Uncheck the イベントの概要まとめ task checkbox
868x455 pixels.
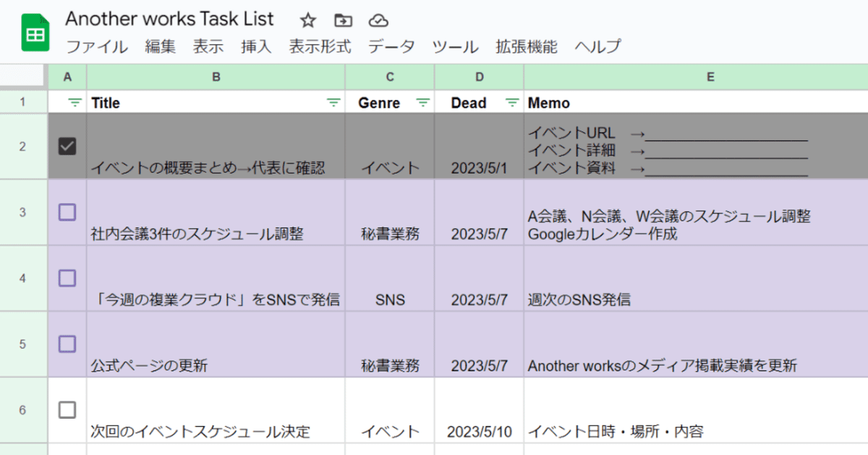pyautogui.click(x=67, y=146)
